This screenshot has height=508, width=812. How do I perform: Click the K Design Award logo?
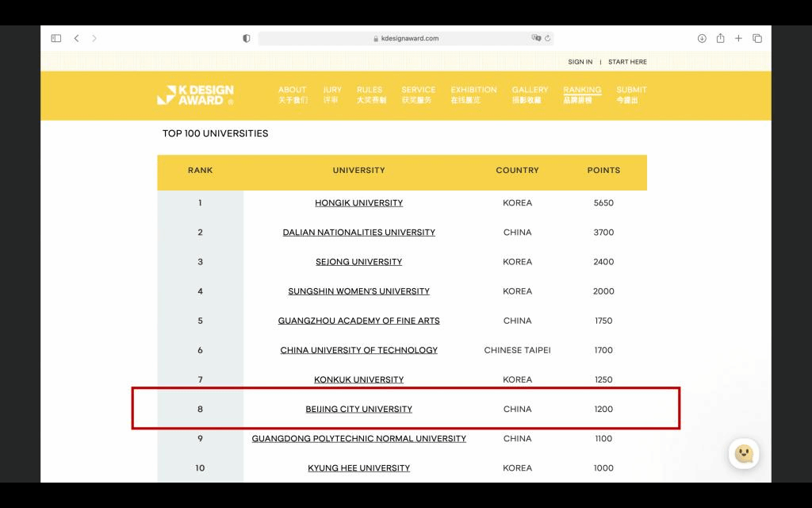196,95
